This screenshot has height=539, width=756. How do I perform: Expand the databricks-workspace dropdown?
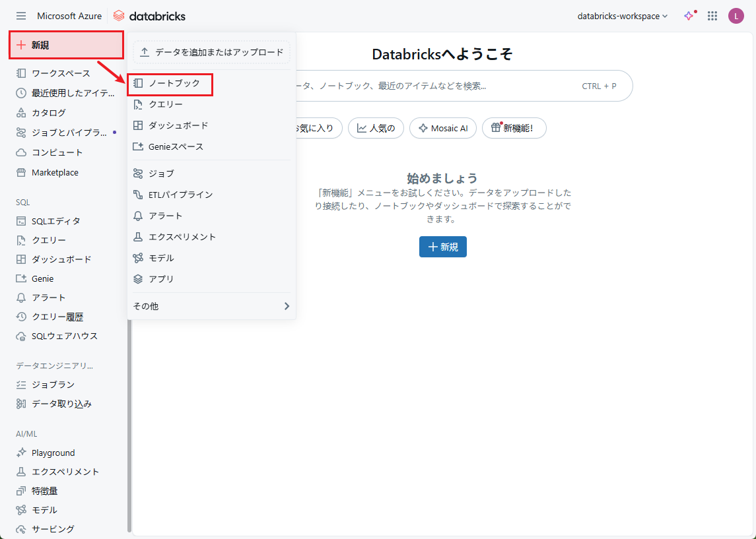click(623, 16)
